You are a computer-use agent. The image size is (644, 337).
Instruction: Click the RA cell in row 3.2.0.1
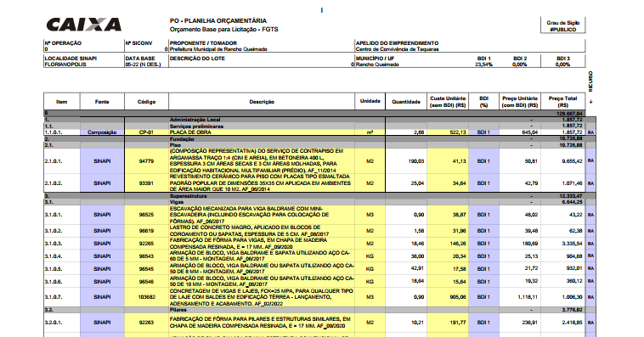(590, 323)
